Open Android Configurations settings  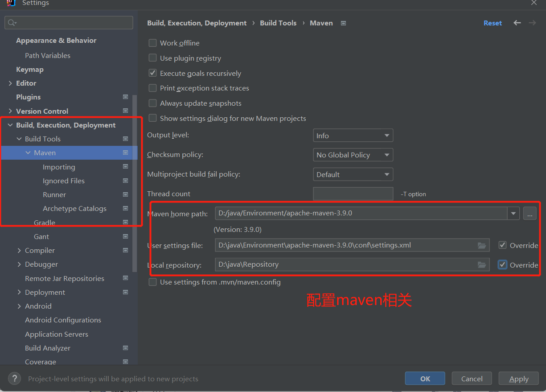click(x=63, y=320)
